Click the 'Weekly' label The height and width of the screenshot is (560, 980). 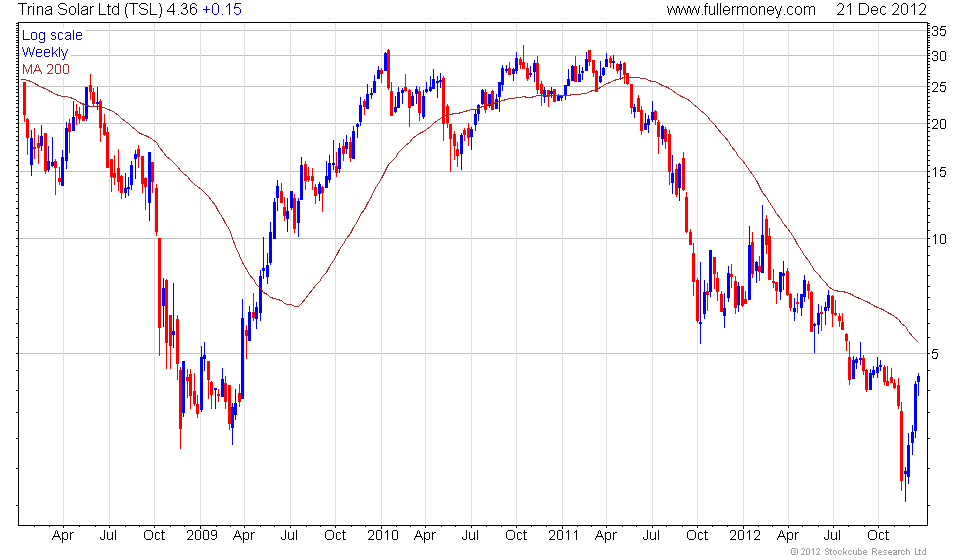[45, 52]
